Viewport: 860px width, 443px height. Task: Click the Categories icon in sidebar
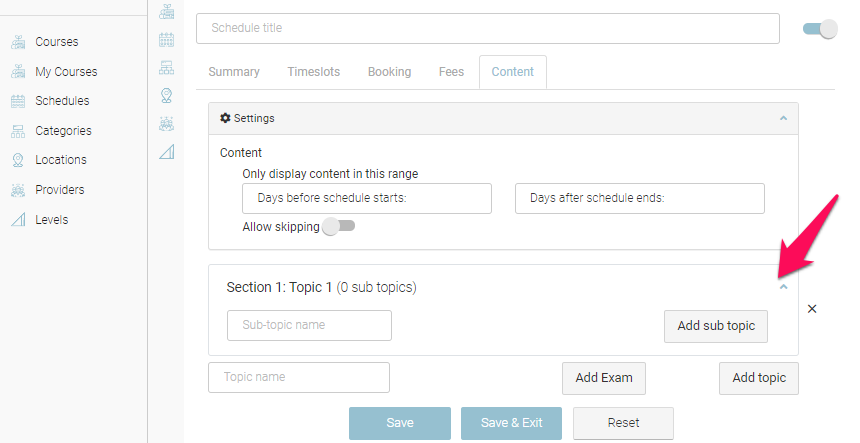pyautogui.click(x=18, y=131)
